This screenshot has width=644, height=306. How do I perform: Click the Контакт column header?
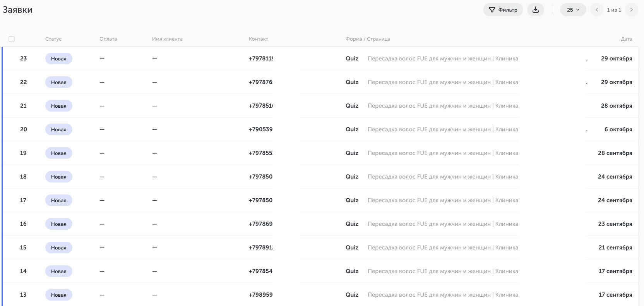259,39
